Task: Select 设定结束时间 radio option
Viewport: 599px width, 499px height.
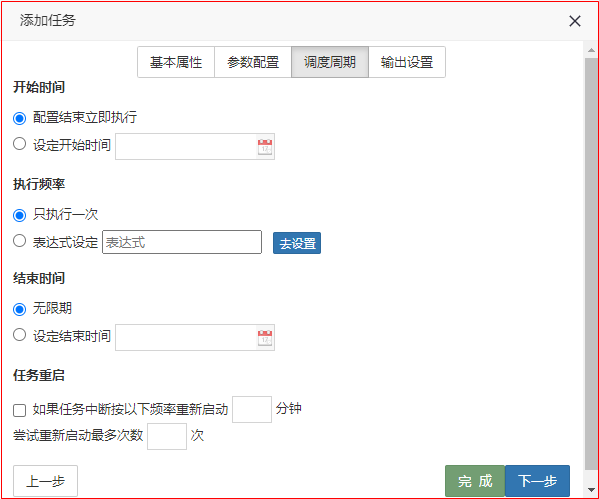Action: [19, 335]
